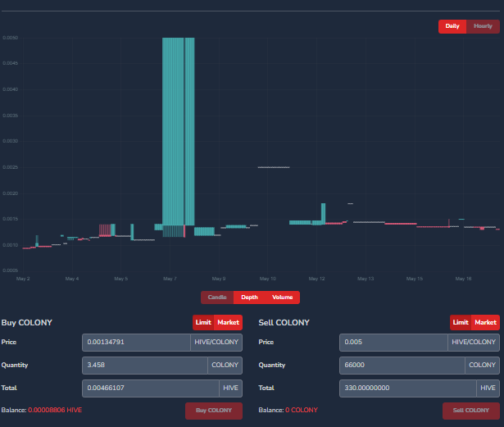Click the 0.00008806 HIVE balance link
Viewport: 504px width, 427px height.
pyautogui.click(x=55, y=411)
